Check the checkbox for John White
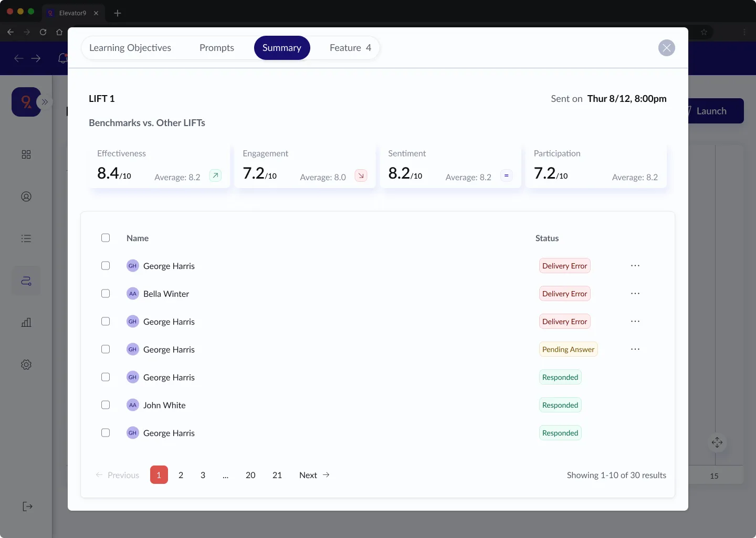Viewport: 756px width, 538px height. [105, 405]
